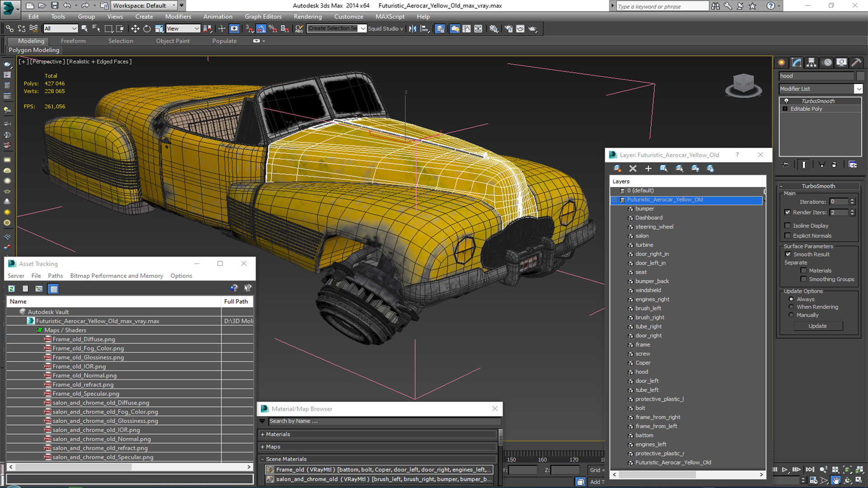This screenshot has width=868, height=488.
Task: Click Refresh icon in Asset Tracking toolbar
Action: pos(12,289)
